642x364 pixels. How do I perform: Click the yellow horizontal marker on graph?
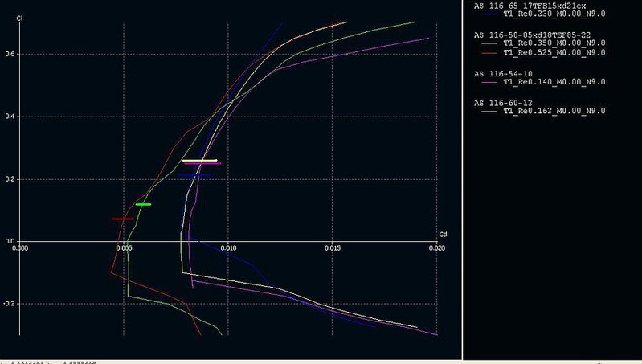point(199,160)
